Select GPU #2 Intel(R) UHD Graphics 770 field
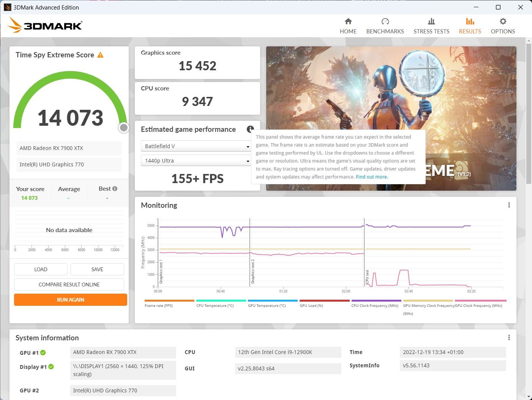Image resolution: width=532 pixels, height=400 pixels. pos(123,391)
